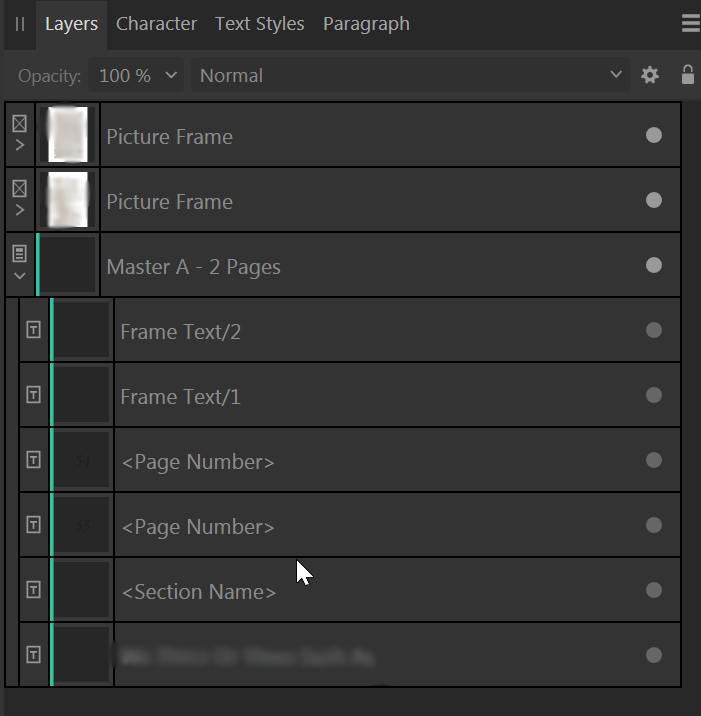Open the Paragraph tab
This screenshot has width=701, height=716.
click(x=366, y=24)
